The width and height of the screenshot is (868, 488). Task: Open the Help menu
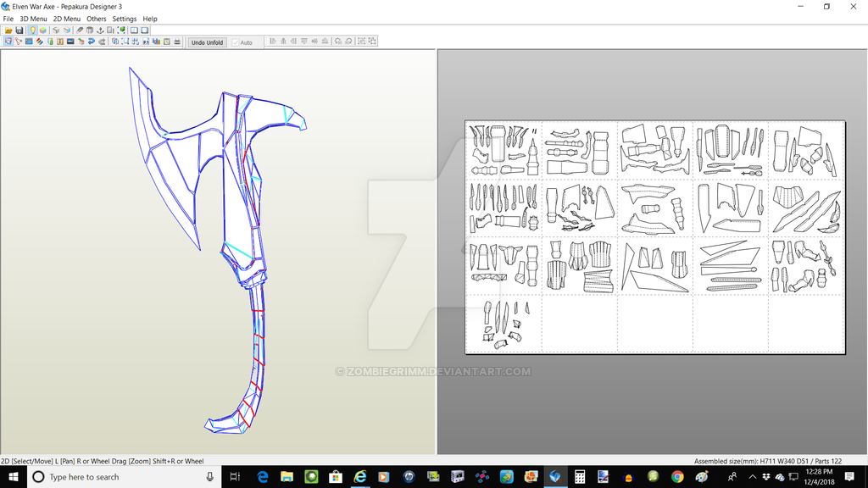click(x=150, y=19)
